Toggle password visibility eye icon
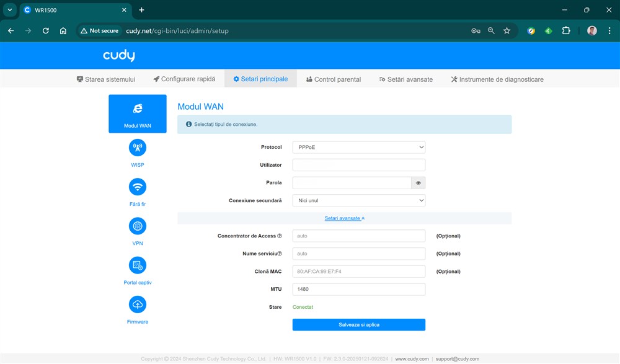 click(418, 183)
